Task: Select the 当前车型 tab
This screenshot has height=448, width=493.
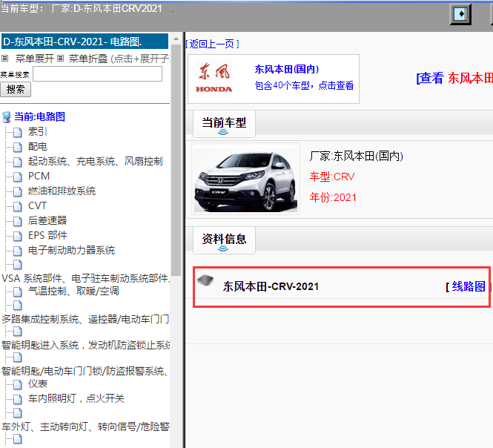Action: [x=224, y=124]
